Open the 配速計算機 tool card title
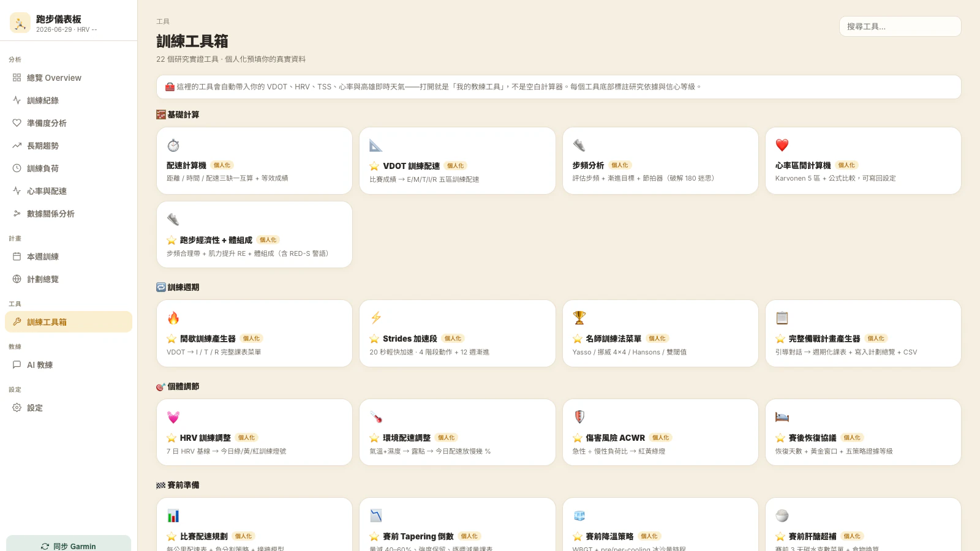The height and width of the screenshot is (551, 980). point(186,165)
